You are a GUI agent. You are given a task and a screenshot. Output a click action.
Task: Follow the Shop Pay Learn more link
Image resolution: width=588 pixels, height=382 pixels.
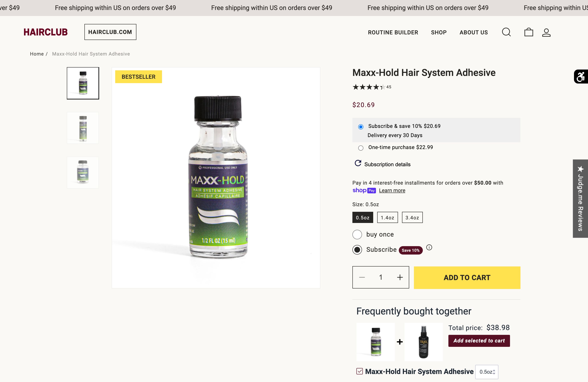(392, 191)
